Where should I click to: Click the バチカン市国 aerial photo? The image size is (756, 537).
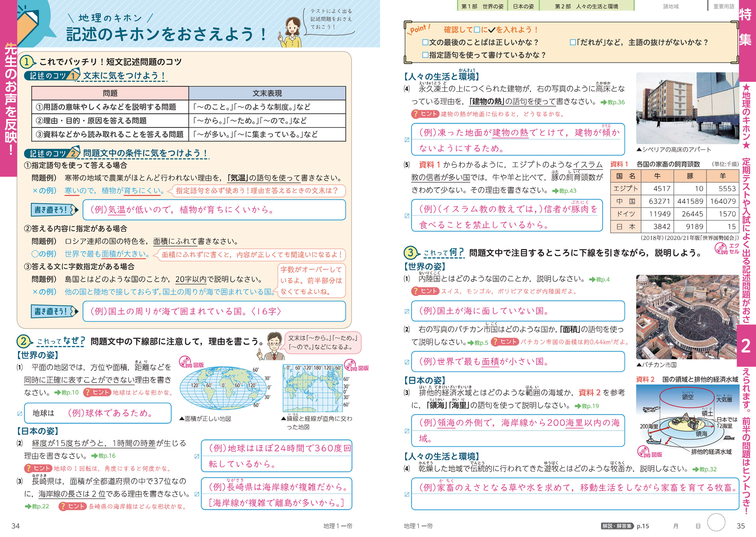tap(688, 317)
